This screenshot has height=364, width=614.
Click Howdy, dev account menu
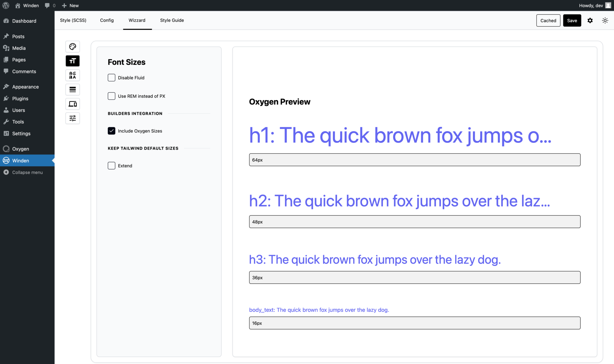pyautogui.click(x=595, y=5)
